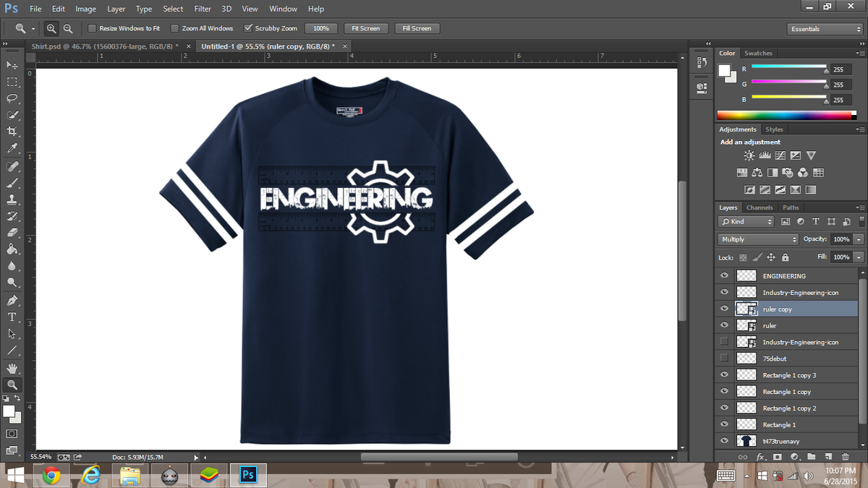Screen dimensions: 868x488
Task: Hide the ENGINEERING layer
Action: click(724, 275)
